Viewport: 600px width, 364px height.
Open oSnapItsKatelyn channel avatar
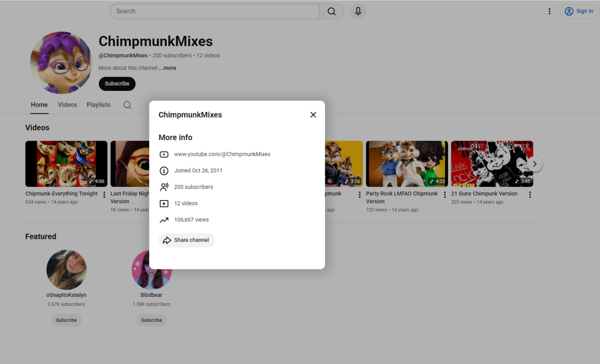click(67, 270)
